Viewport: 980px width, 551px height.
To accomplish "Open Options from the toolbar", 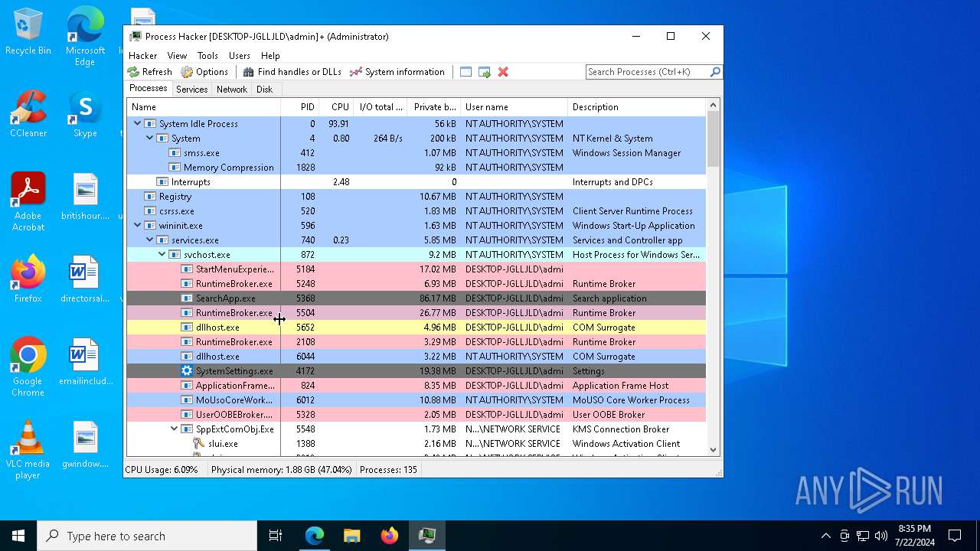I will point(204,72).
